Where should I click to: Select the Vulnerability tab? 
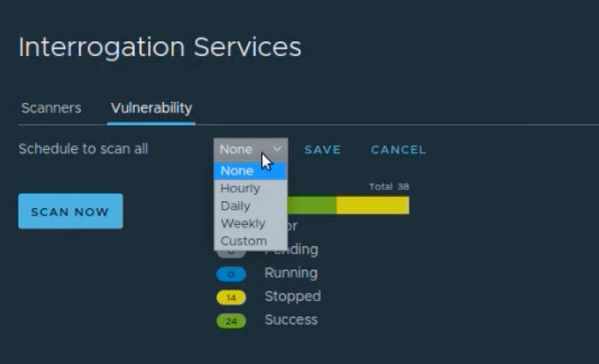151,108
